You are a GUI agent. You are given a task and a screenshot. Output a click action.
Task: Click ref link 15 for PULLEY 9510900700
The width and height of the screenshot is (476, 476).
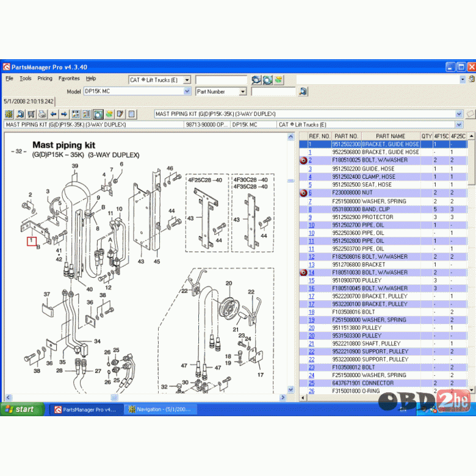pyautogui.click(x=311, y=281)
